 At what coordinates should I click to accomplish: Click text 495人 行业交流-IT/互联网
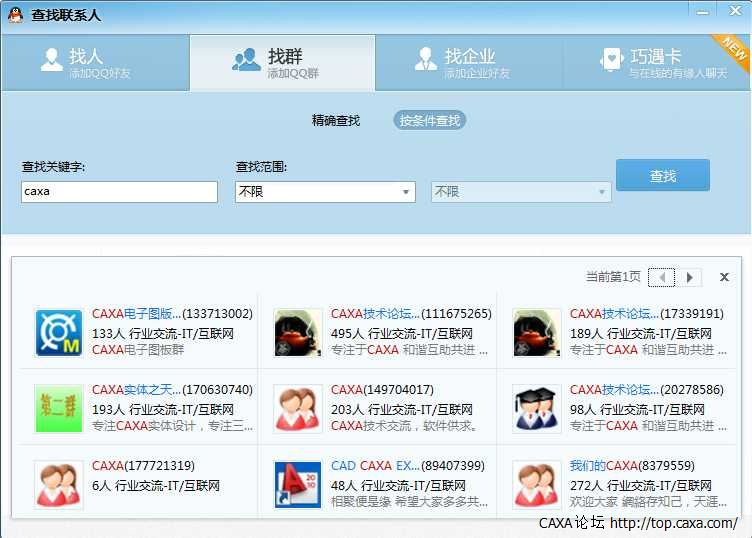click(401, 333)
